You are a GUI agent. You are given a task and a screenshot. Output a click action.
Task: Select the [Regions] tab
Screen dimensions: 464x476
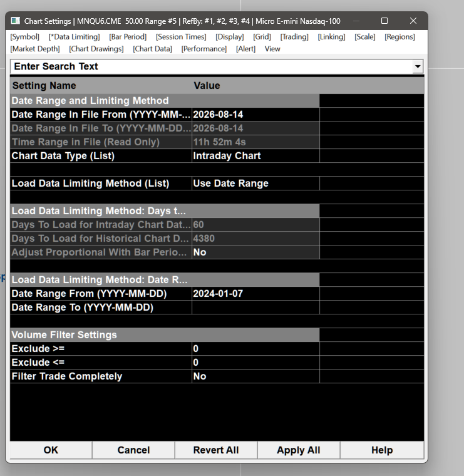point(400,37)
